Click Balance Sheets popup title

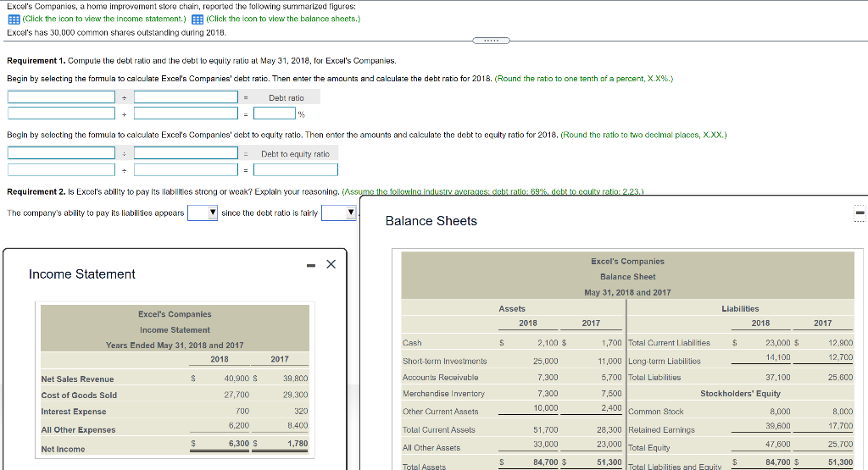tap(431, 221)
